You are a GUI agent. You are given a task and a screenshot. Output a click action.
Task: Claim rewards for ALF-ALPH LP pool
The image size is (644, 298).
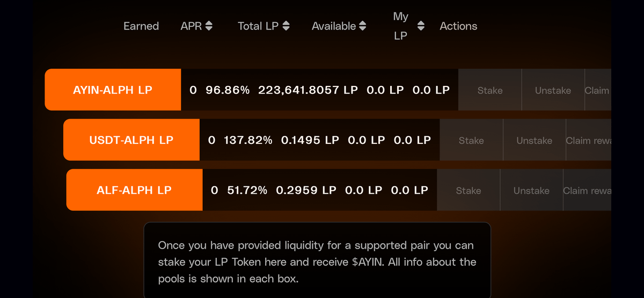click(587, 191)
